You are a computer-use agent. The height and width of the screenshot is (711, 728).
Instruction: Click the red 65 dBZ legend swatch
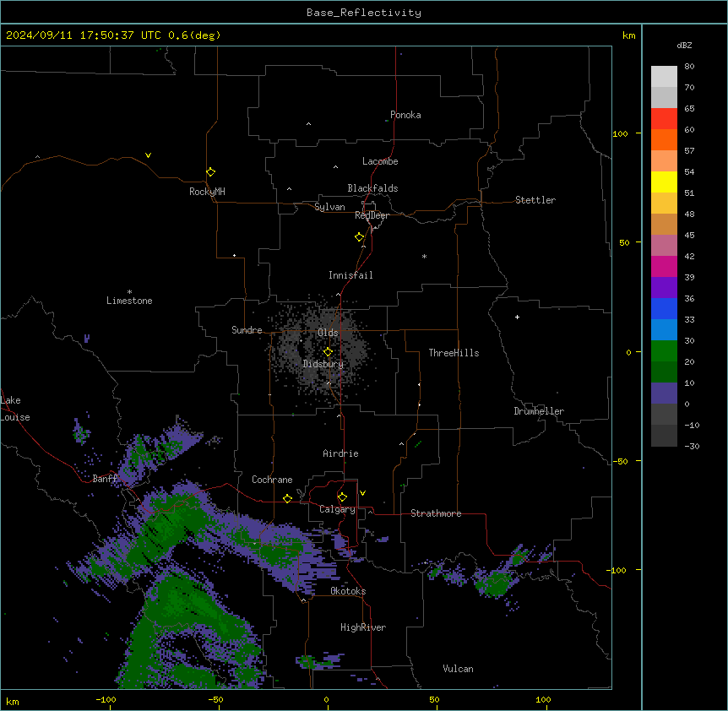point(664,119)
